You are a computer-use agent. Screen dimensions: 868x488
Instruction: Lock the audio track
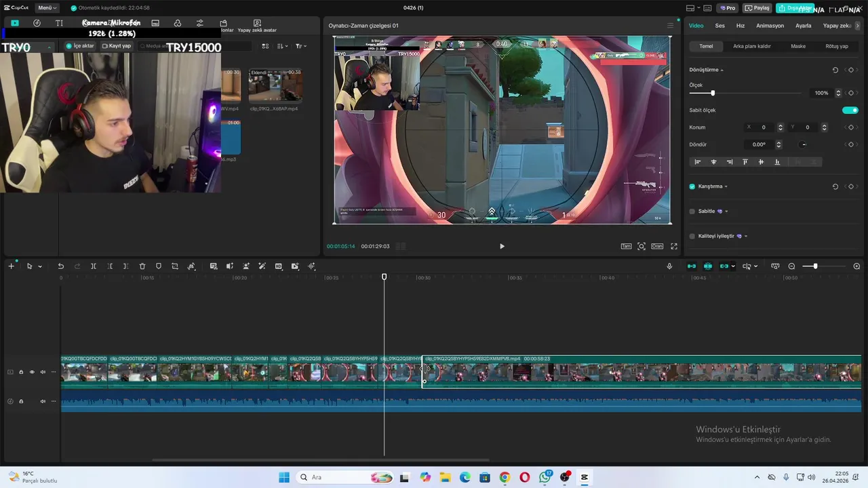tap(21, 401)
